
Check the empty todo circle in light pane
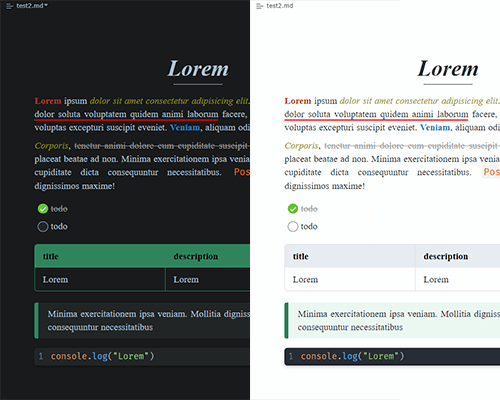[293, 227]
